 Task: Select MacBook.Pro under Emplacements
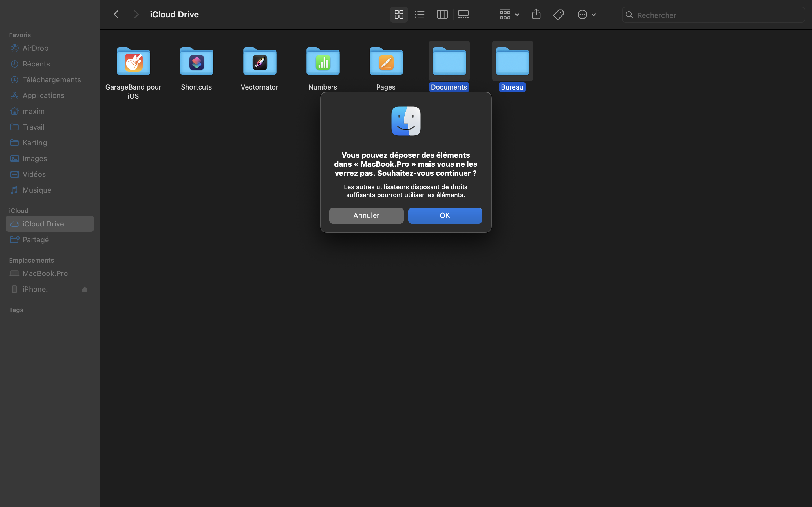click(45, 273)
